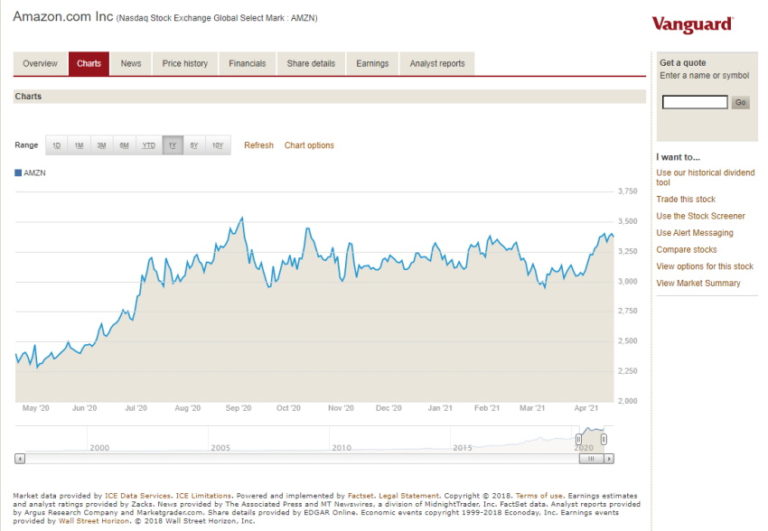The height and width of the screenshot is (531, 768).
Task: Click the 2,000 y-axis value
Action: coord(627,401)
